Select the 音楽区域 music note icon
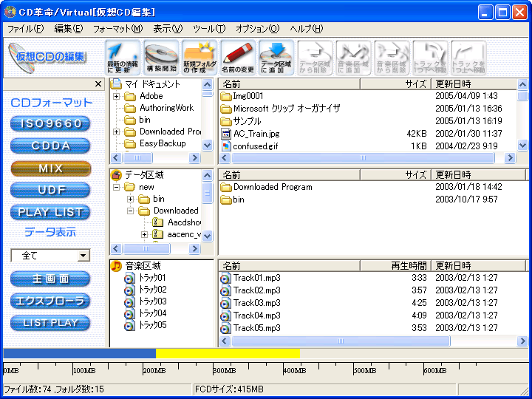This screenshot has width=532, height=399. (117, 266)
